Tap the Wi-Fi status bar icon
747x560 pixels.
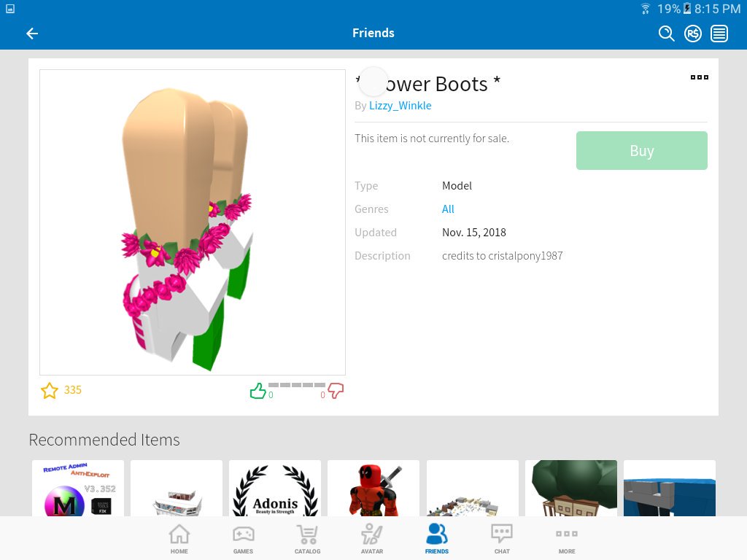click(646, 9)
